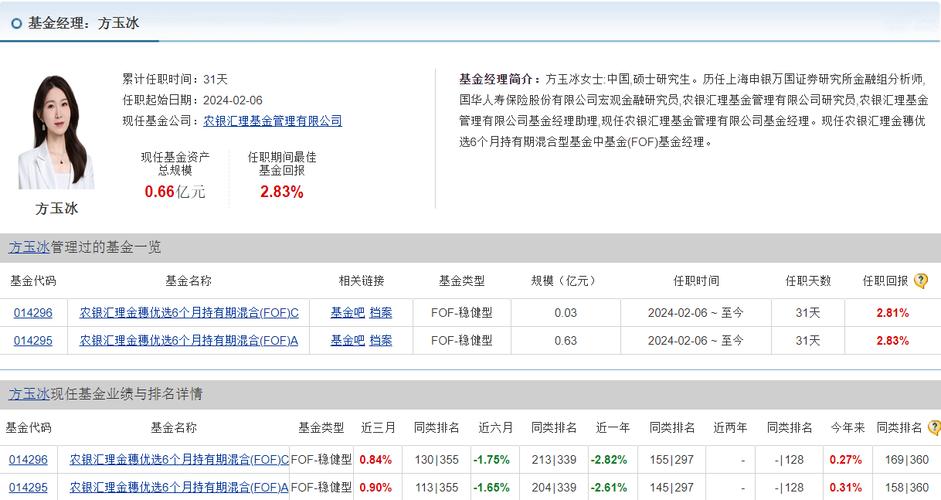Select ranking value 145|297
This screenshot has width=941, height=500.
672,487
